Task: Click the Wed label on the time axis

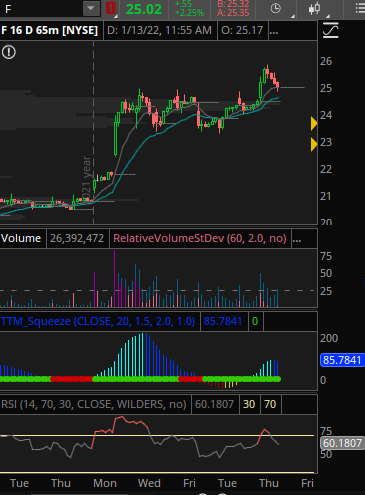Action: [x=149, y=483]
